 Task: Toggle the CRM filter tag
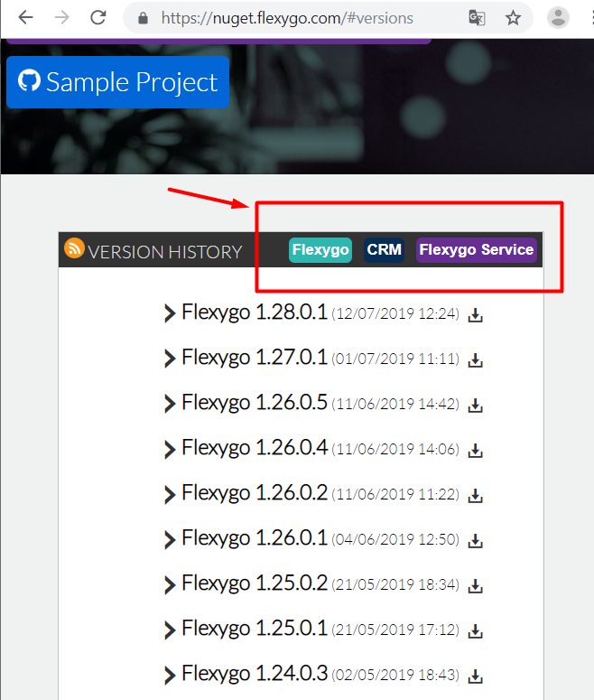pyautogui.click(x=384, y=249)
